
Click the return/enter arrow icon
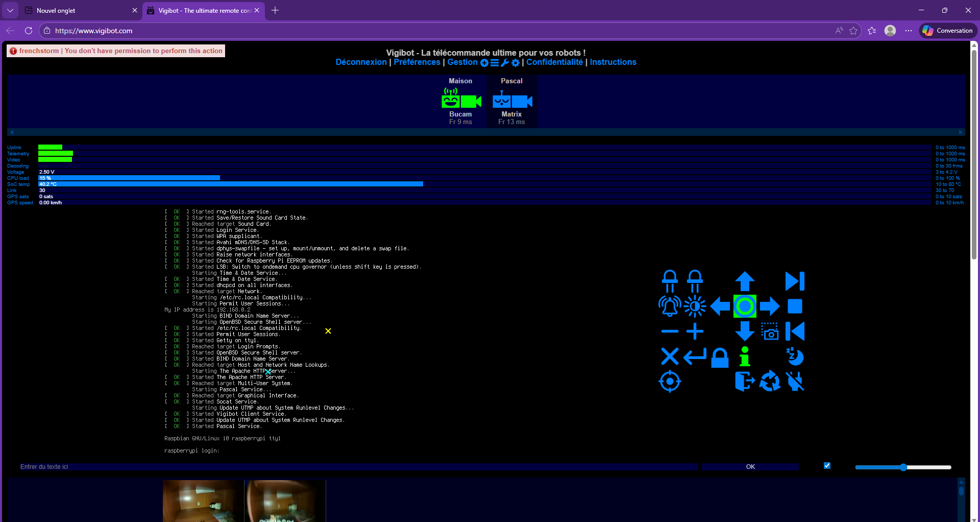pyautogui.click(x=695, y=356)
